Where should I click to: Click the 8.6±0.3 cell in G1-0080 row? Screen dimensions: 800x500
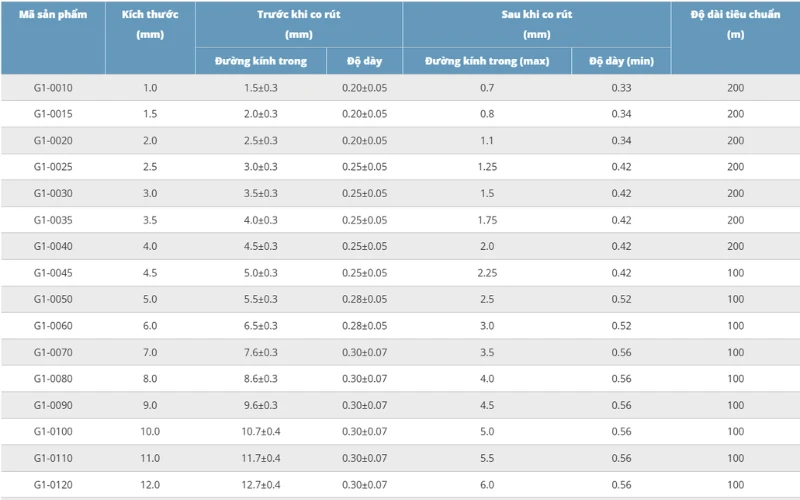261,379
